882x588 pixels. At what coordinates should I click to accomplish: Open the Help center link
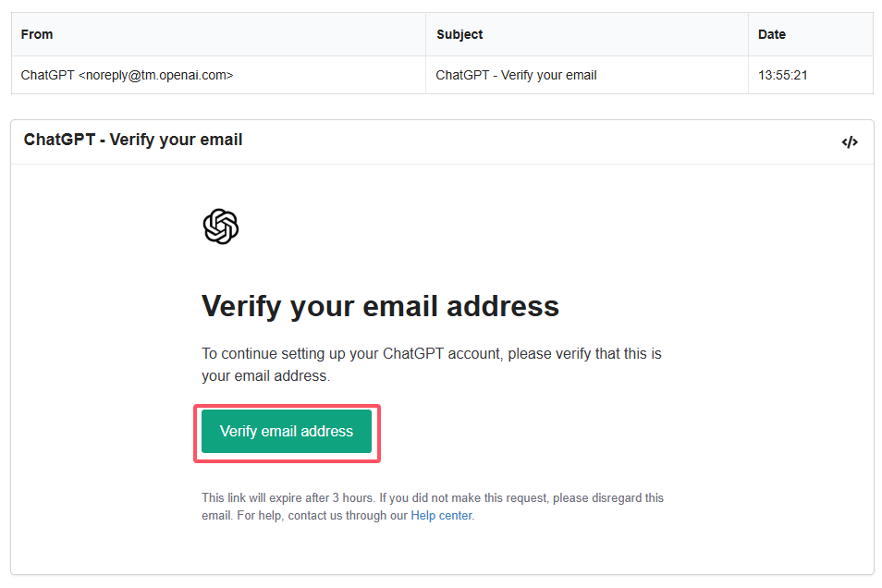click(x=441, y=515)
